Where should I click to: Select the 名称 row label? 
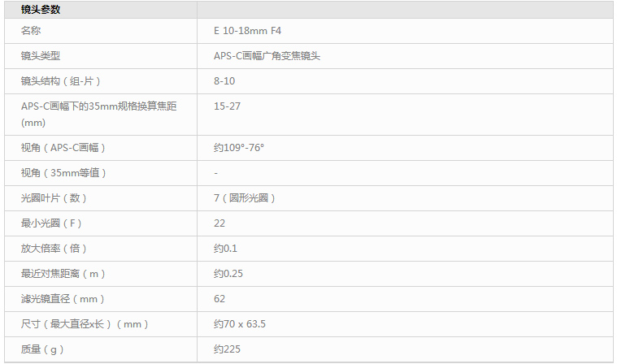point(31,31)
